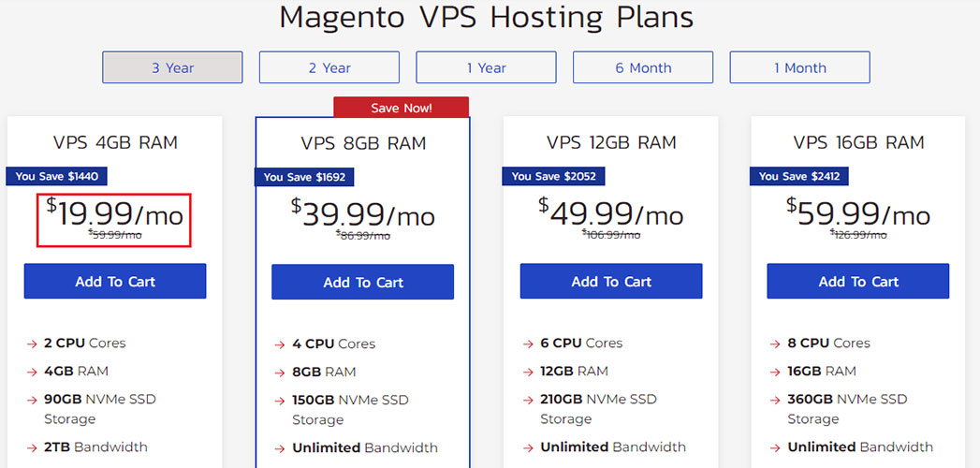980x468 pixels.
Task: Click the $19.99/mo highlighted price
Action: coord(114,220)
